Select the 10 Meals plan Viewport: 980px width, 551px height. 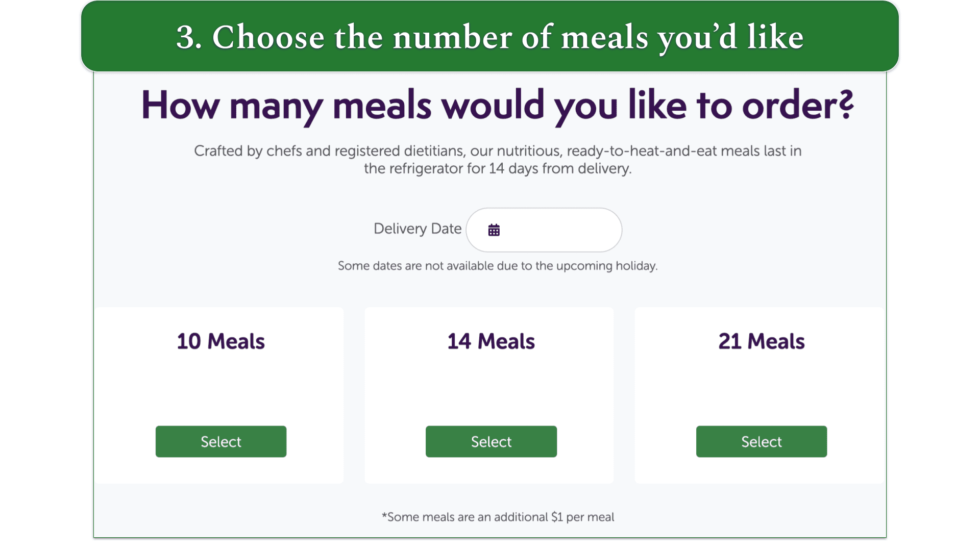pos(220,441)
